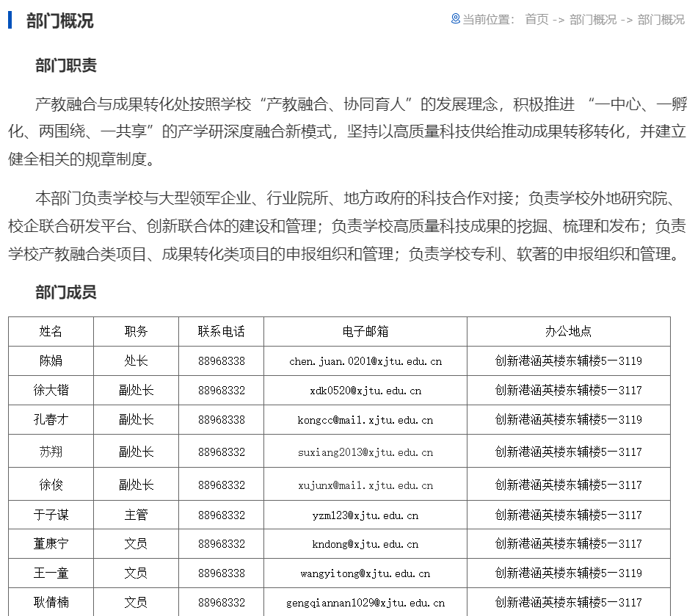The width and height of the screenshot is (695, 616).
Task: Select email wangyitong@xjtu.edu.cn
Action: 365,573
